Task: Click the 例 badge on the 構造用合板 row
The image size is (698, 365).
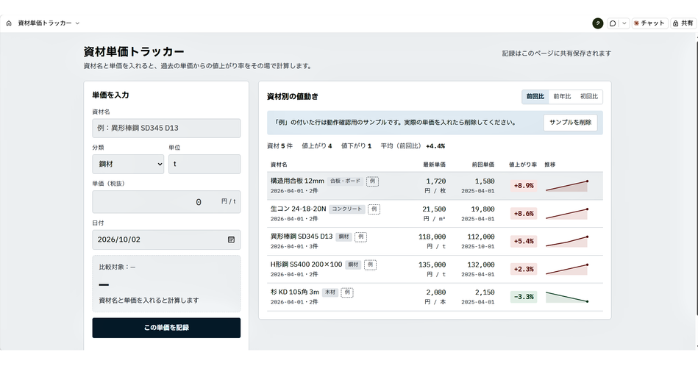Action: [x=373, y=181]
